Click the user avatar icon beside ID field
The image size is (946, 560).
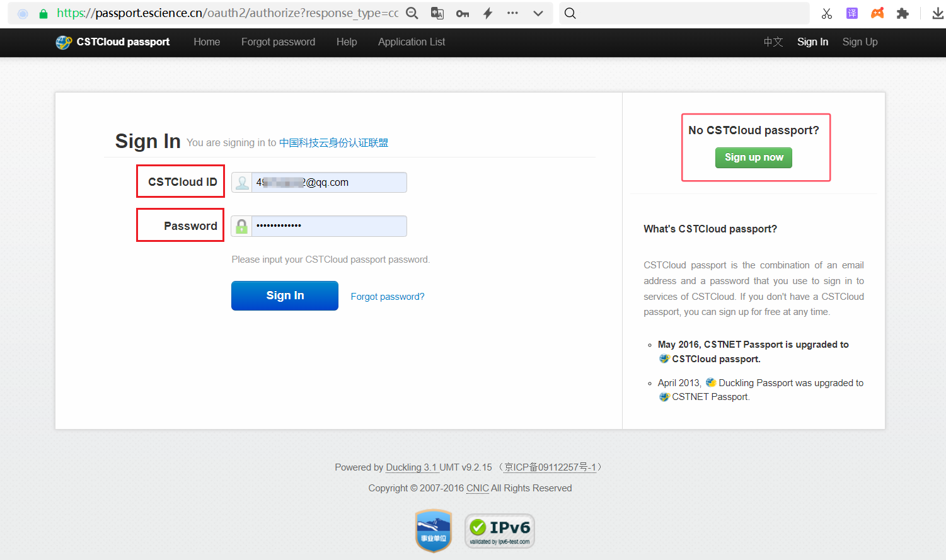tap(242, 183)
